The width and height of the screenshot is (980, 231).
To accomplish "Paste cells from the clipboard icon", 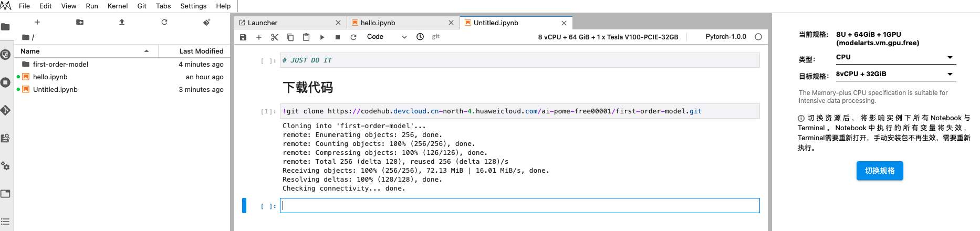I will 306,37.
